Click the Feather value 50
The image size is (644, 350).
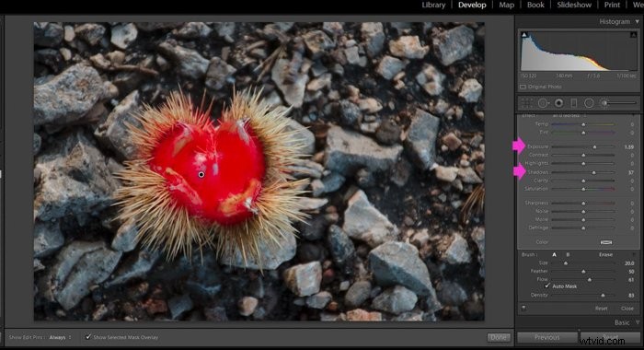point(631,272)
